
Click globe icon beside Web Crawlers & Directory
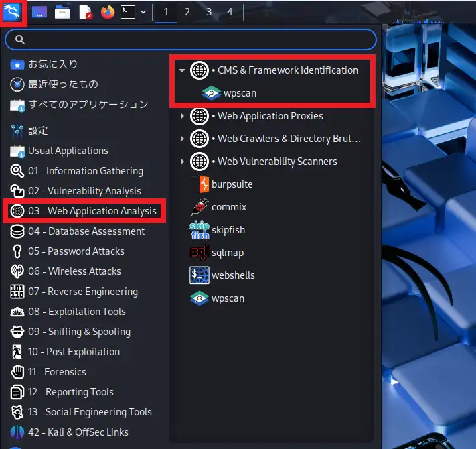(x=200, y=139)
